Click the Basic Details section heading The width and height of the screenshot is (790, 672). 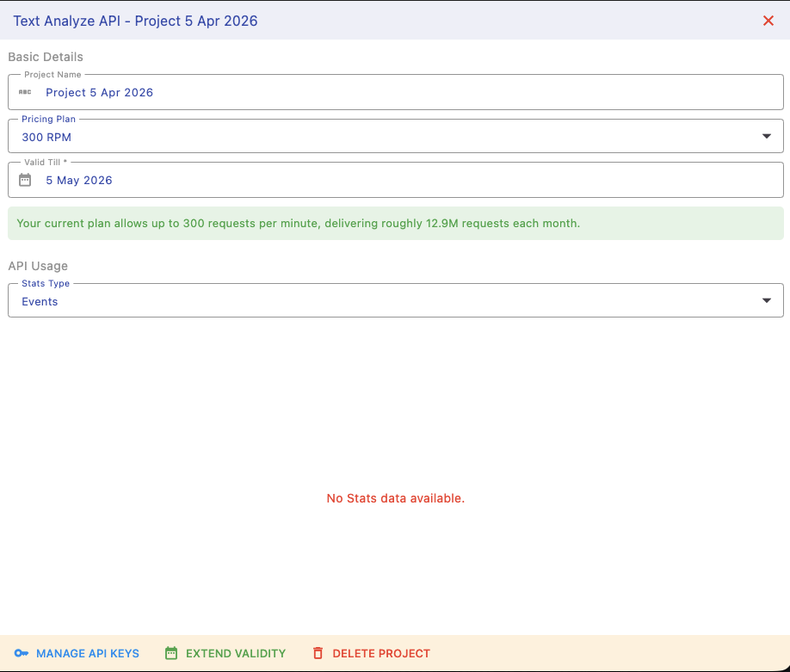coord(46,57)
